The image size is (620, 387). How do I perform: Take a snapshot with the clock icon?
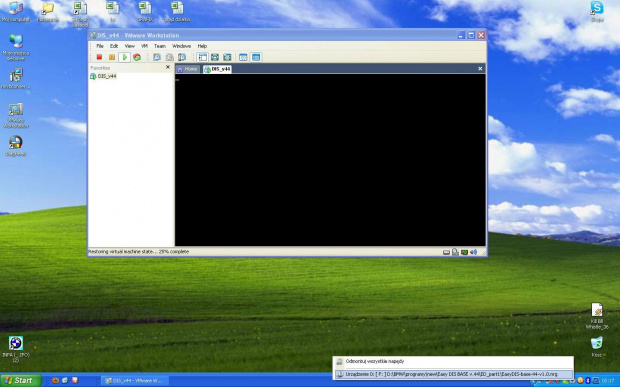coord(157,57)
